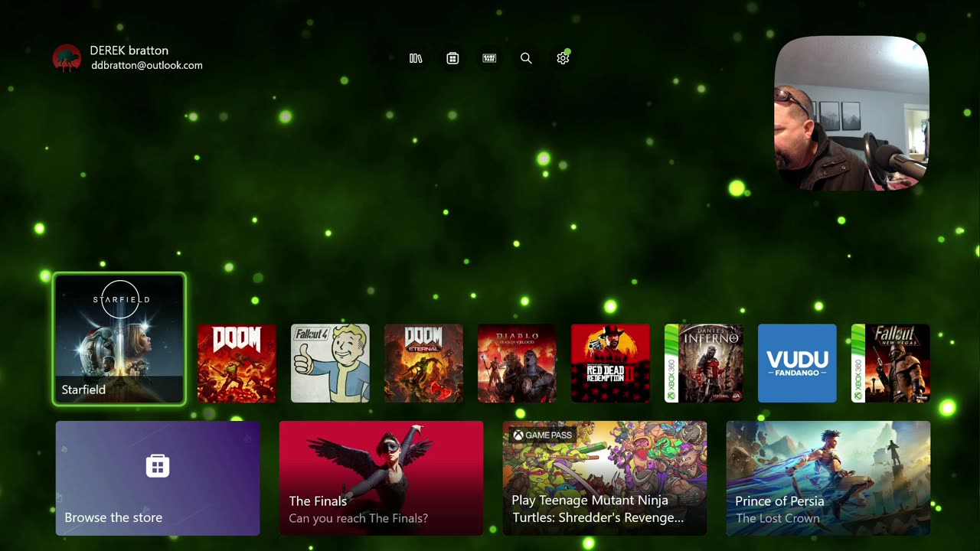Viewport: 980px width, 551px height.
Task: Open Prince of Persia The Lost Crown card
Action: (828, 478)
